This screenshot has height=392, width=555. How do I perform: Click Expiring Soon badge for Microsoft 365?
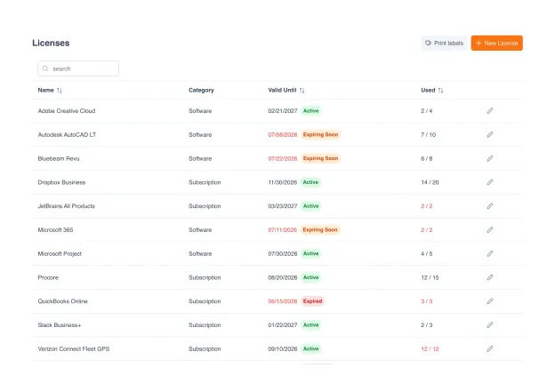click(320, 229)
